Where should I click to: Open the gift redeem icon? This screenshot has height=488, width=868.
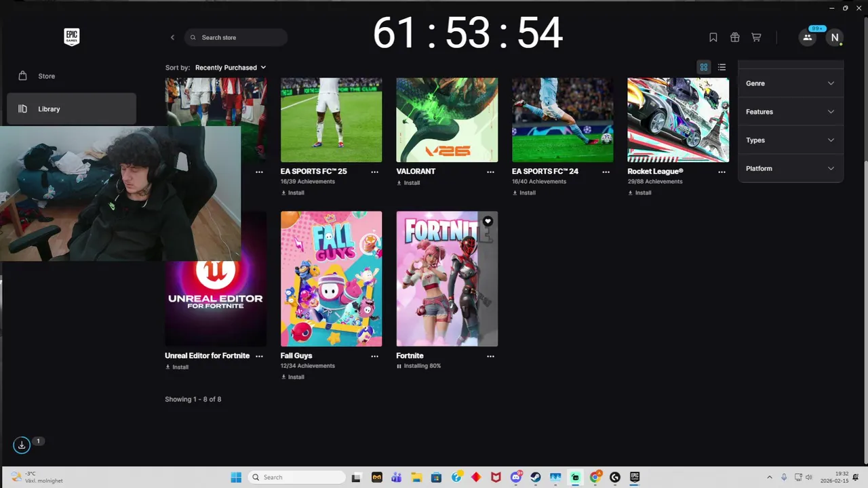point(734,37)
